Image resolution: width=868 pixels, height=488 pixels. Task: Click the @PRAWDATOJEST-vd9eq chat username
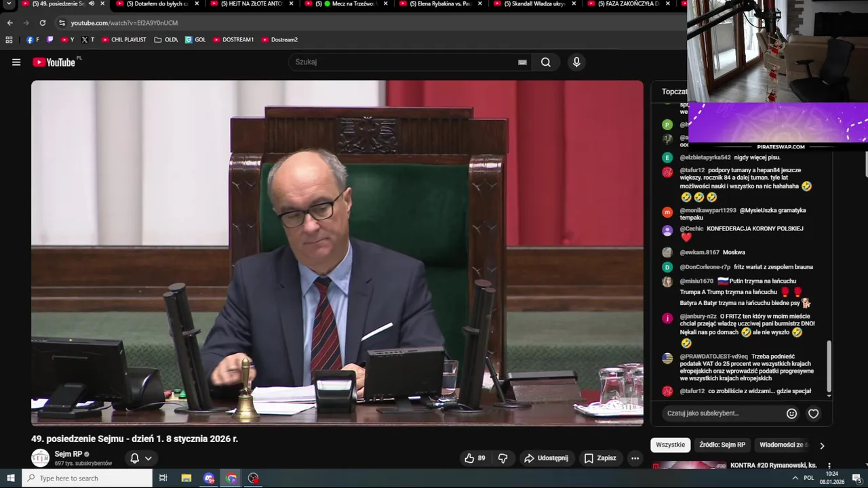(x=713, y=357)
